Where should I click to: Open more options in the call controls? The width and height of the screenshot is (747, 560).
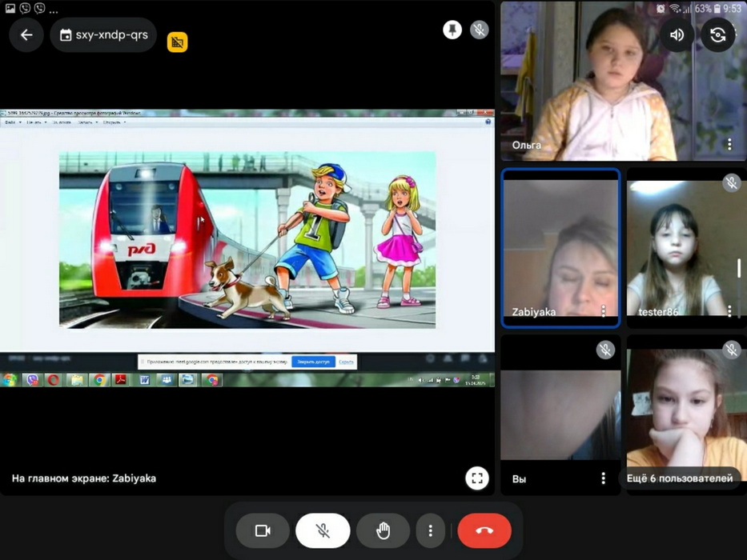[x=430, y=530]
